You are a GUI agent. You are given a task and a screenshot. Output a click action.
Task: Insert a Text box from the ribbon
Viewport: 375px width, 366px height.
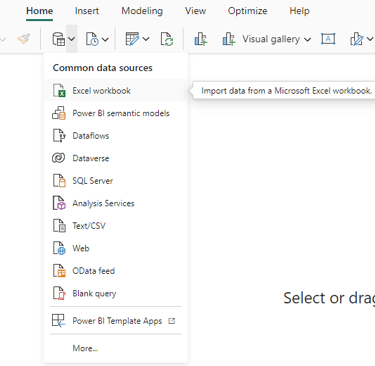tap(328, 39)
